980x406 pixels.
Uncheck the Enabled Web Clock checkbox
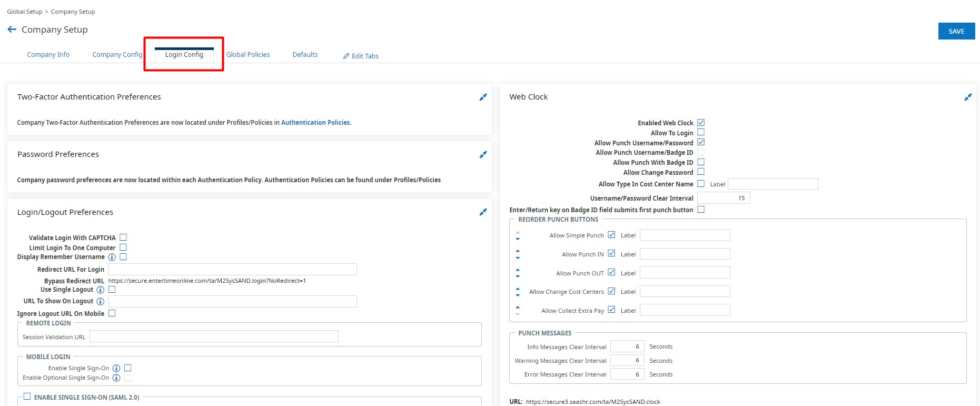point(701,123)
